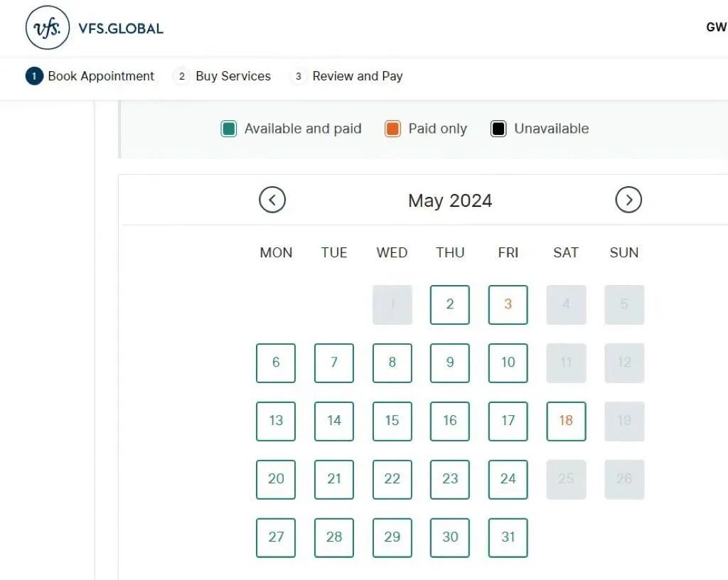Pick May 31 on the calendar

pyautogui.click(x=508, y=537)
